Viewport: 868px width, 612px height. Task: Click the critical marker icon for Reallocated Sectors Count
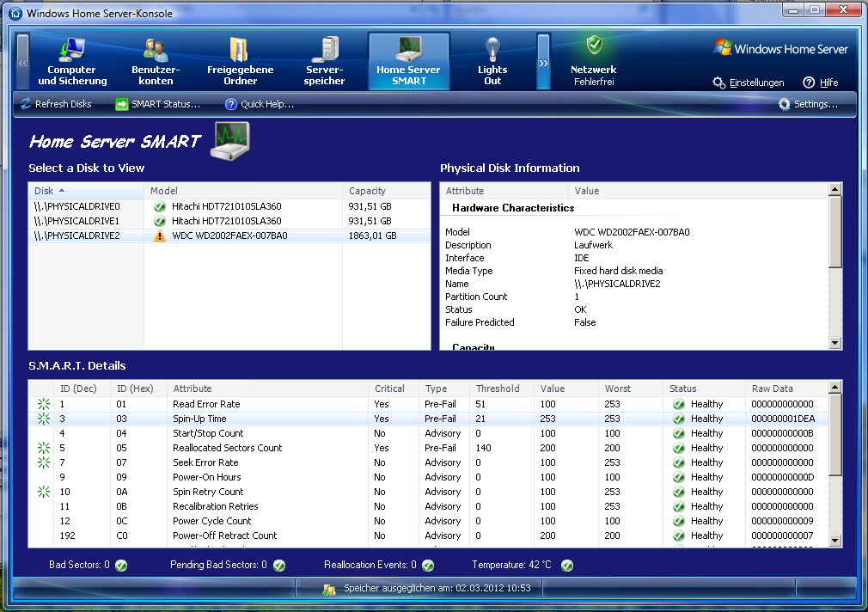(x=44, y=448)
